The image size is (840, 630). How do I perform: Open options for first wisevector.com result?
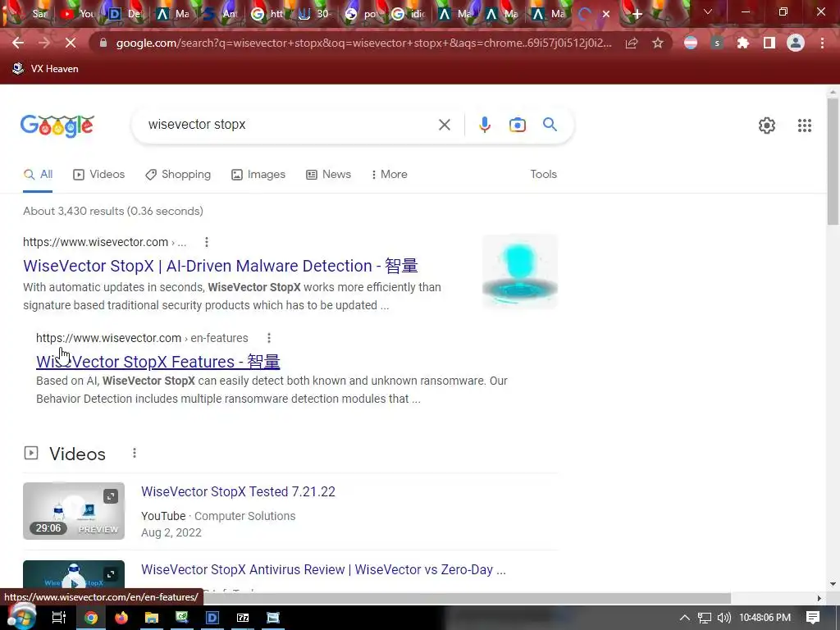click(206, 242)
